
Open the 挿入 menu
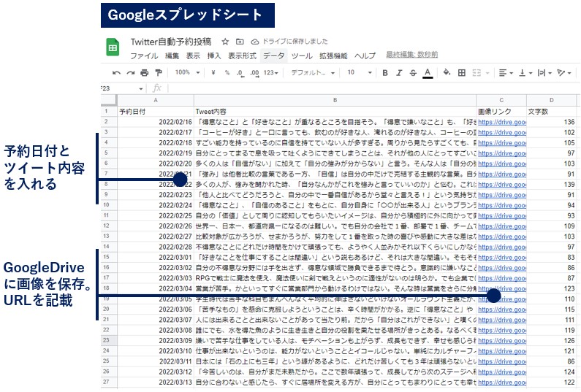coord(214,56)
